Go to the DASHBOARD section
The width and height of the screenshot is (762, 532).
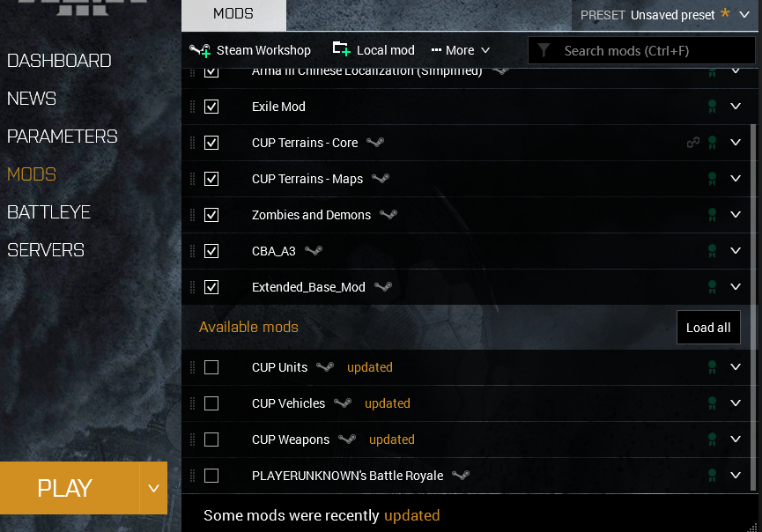point(59,61)
